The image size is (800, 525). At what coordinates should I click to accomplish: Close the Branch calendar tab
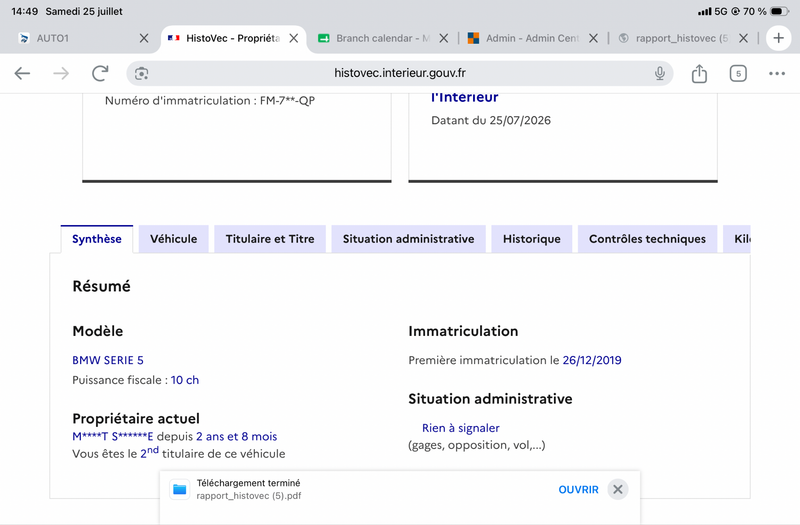click(x=443, y=38)
